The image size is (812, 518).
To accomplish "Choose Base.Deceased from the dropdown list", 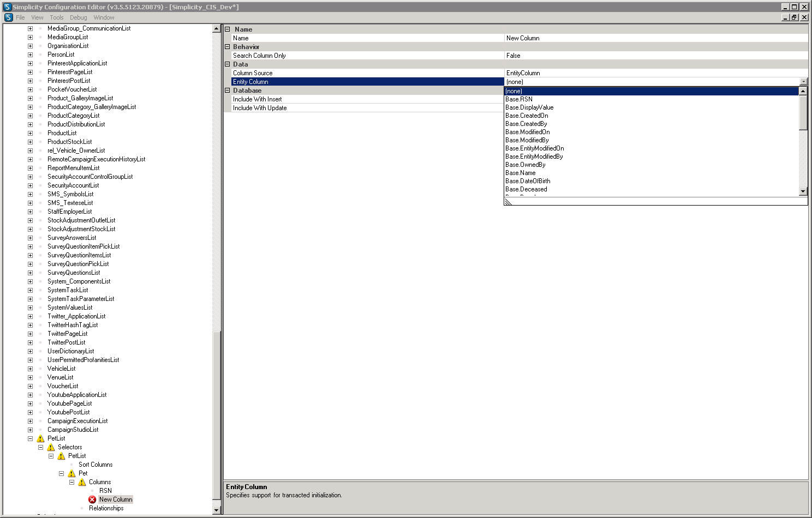I will tap(651, 189).
